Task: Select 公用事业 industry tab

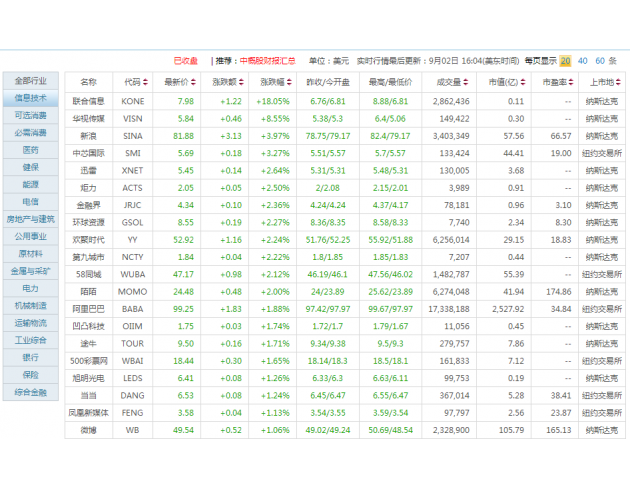Action: coord(31,236)
